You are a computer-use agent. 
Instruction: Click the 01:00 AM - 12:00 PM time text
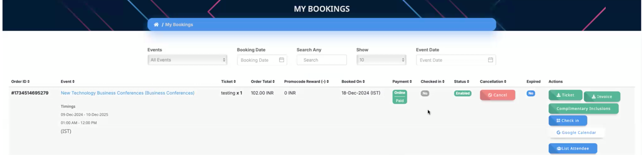[x=79, y=123]
